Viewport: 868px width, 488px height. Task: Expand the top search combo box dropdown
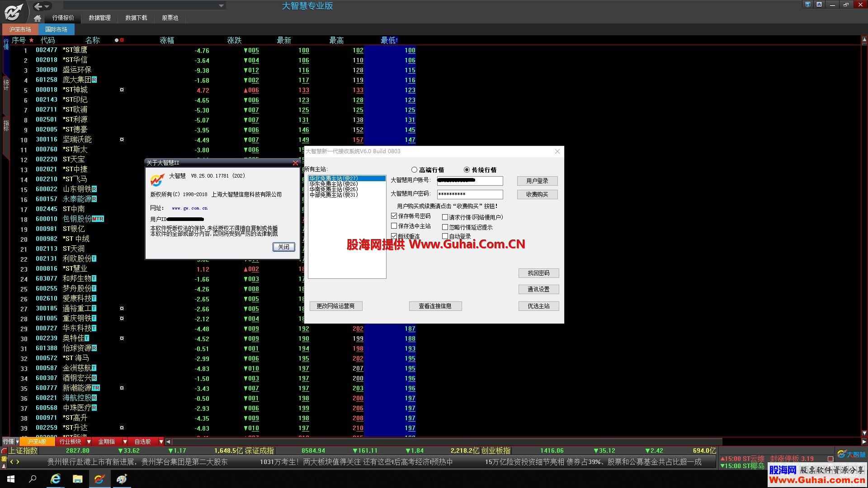click(221, 6)
